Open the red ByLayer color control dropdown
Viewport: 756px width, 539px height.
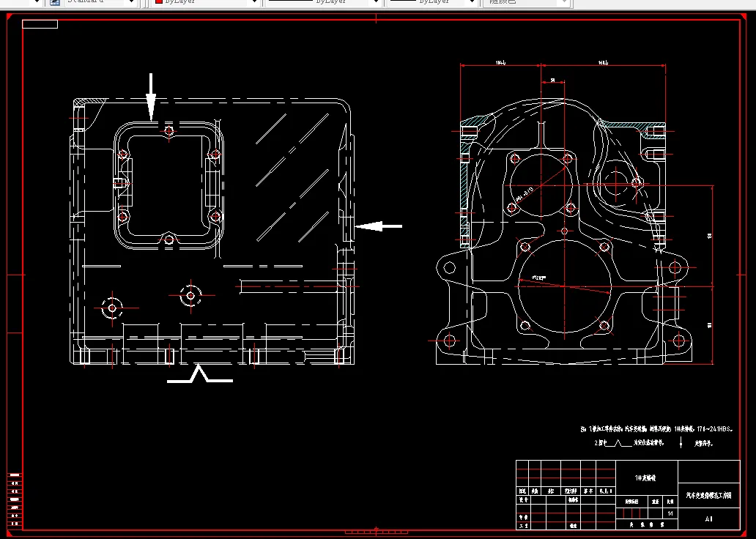tap(207, 2)
